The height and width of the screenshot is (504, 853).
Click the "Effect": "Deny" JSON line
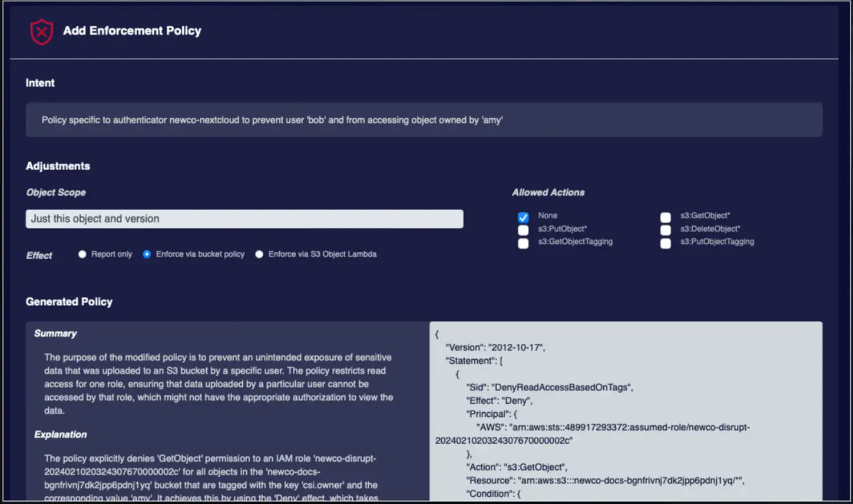(x=499, y=401)
